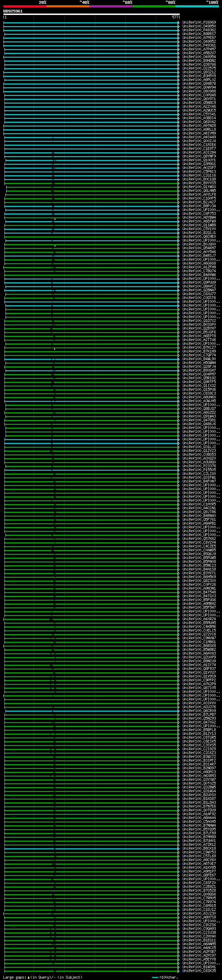Click the purple ~60% legend segment

coord(111,6)
